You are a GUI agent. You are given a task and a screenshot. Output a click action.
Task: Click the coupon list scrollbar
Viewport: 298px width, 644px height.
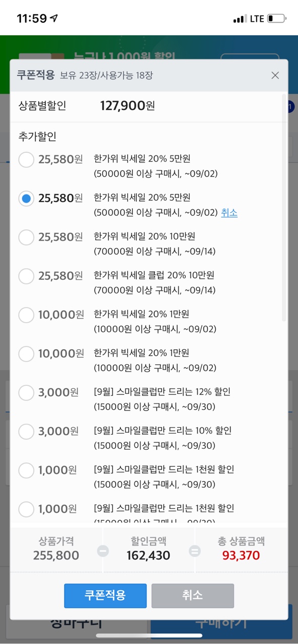284,207
